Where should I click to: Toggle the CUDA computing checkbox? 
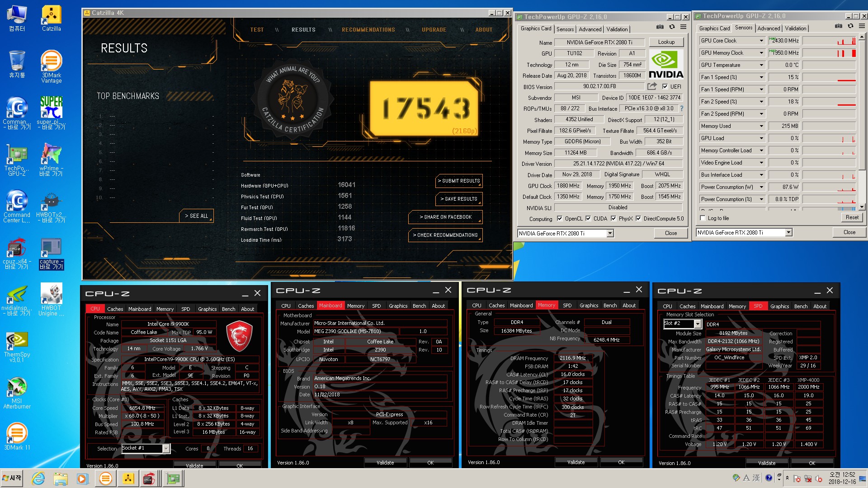(588, 218)
